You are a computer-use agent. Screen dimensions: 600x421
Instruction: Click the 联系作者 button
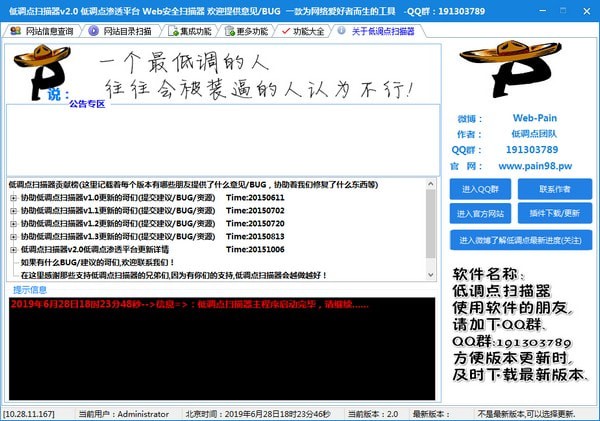tap(555, 189)
